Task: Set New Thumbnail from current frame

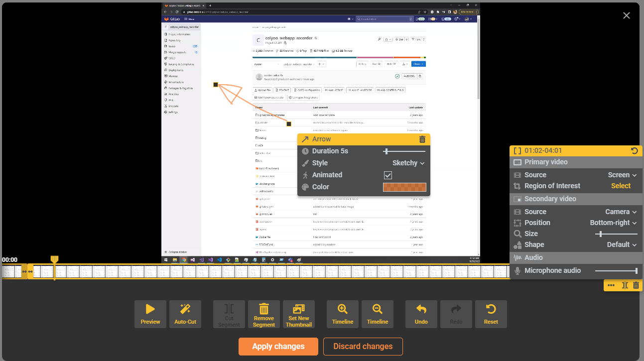Action: click(x=299, y=314)
